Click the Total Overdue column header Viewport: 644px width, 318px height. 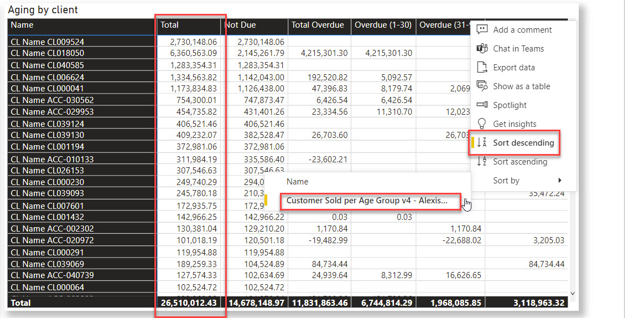coord(319,26)
